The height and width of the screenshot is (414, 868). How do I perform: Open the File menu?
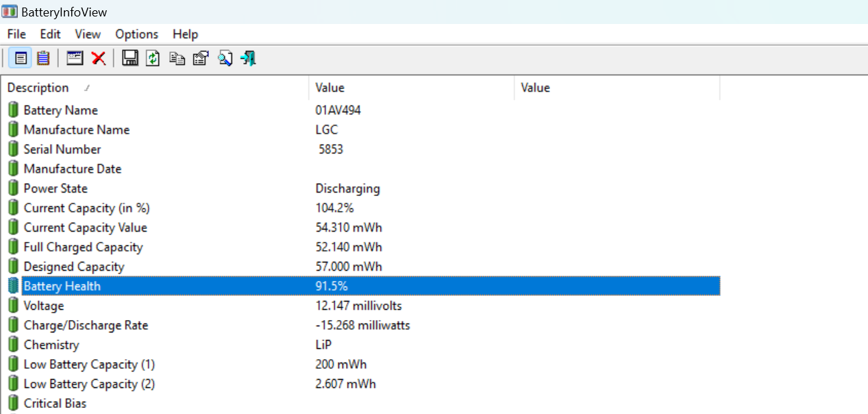pyautogui.click(x=16, y=34)
